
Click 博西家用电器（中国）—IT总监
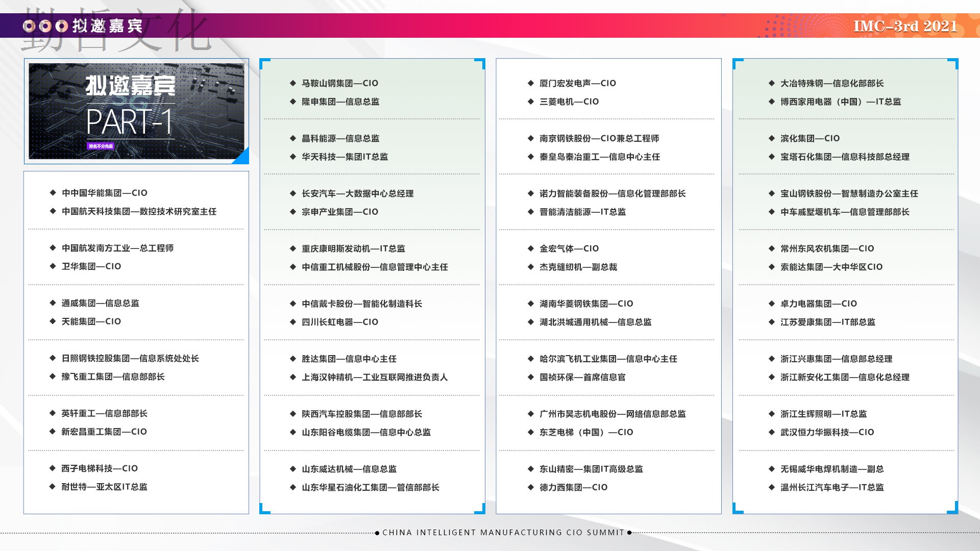841,102
